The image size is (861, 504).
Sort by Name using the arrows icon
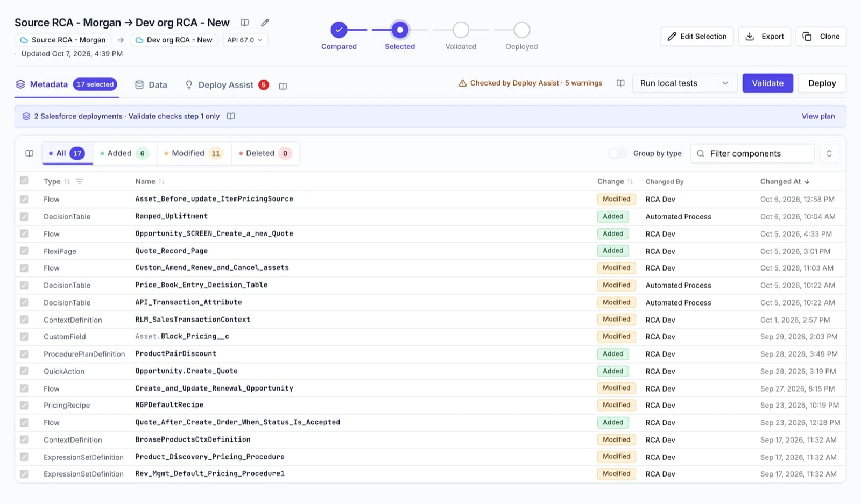coord(161,182)
